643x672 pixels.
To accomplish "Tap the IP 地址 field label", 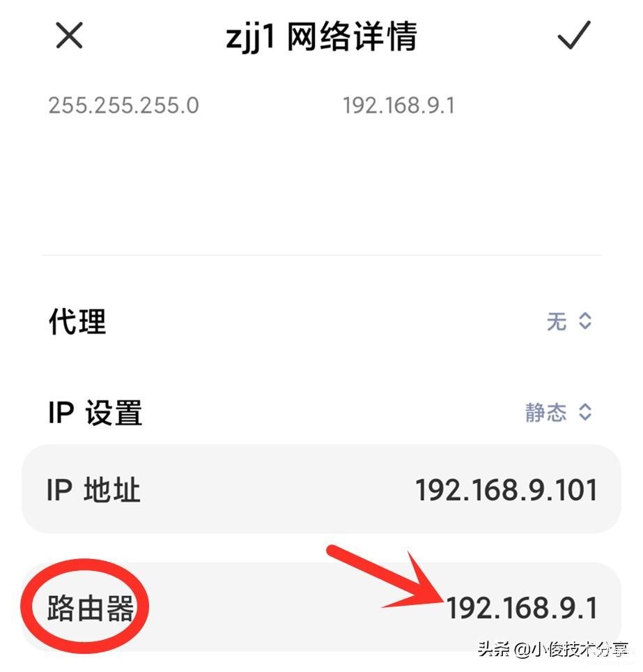I will (x=94, y=490).
